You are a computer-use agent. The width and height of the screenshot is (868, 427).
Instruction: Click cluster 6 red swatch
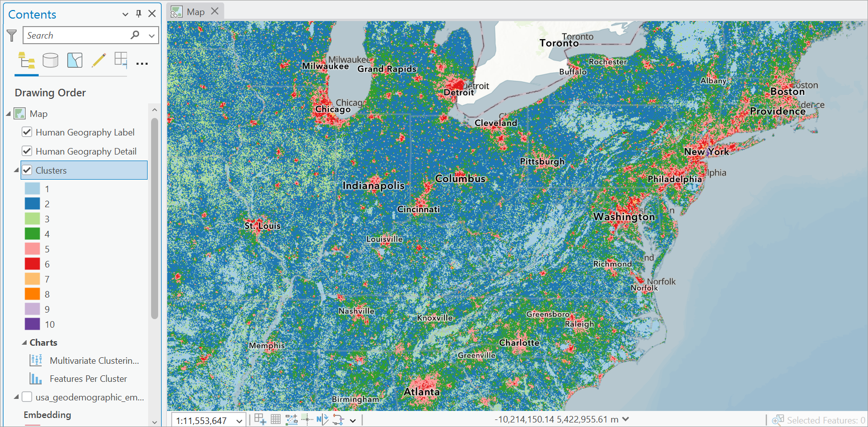(x=32, y=264)
